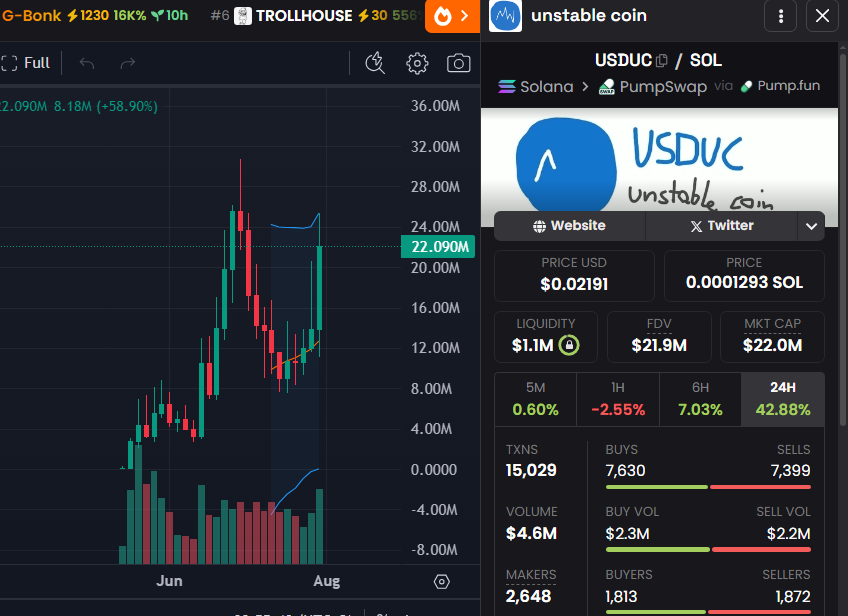Open the chart axis settings hexagon icon
The width and height of the screenshot is (848, 616).
442,581
